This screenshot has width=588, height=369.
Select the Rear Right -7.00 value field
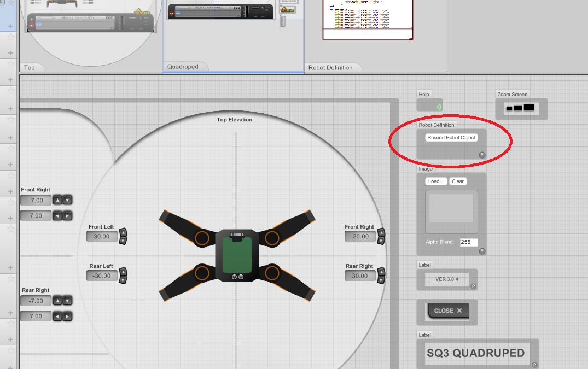(x=36, y=301)
